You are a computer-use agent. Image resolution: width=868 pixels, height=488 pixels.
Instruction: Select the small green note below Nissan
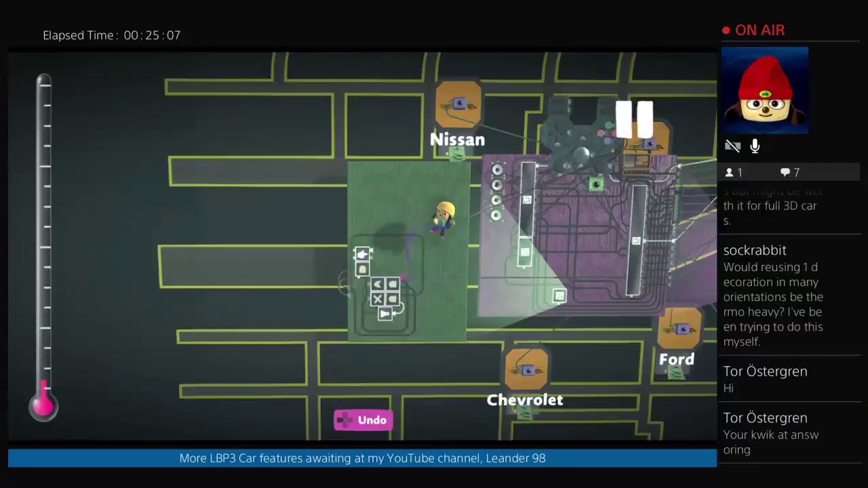point(458,155)
